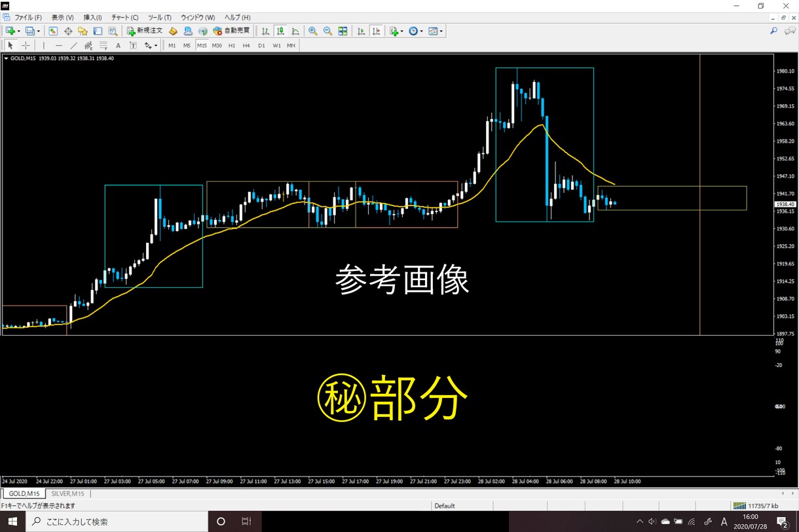This screenshot has width=799, height=532.
Task: Select the H1 timeframe button
Action: point(231,46)
